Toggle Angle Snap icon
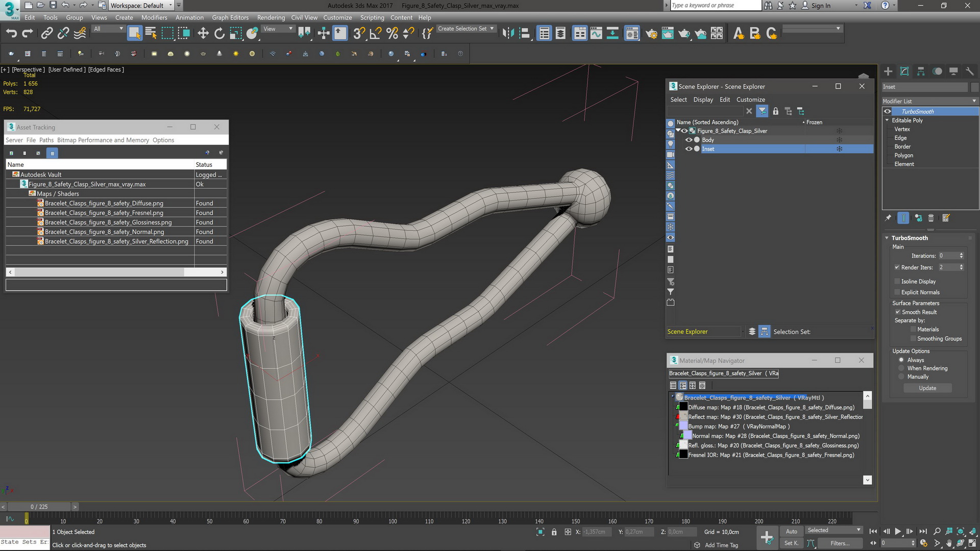980x551 pixels. 376,34
